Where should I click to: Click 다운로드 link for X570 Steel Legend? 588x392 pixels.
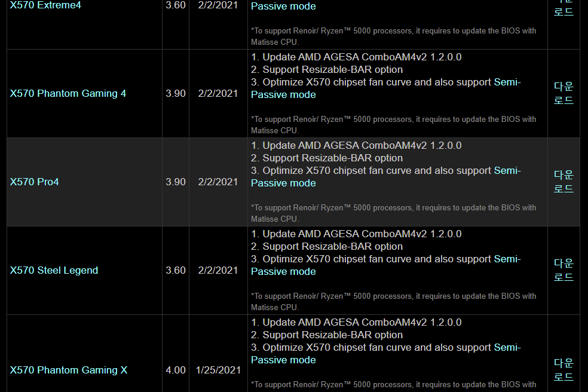(563, 271)
